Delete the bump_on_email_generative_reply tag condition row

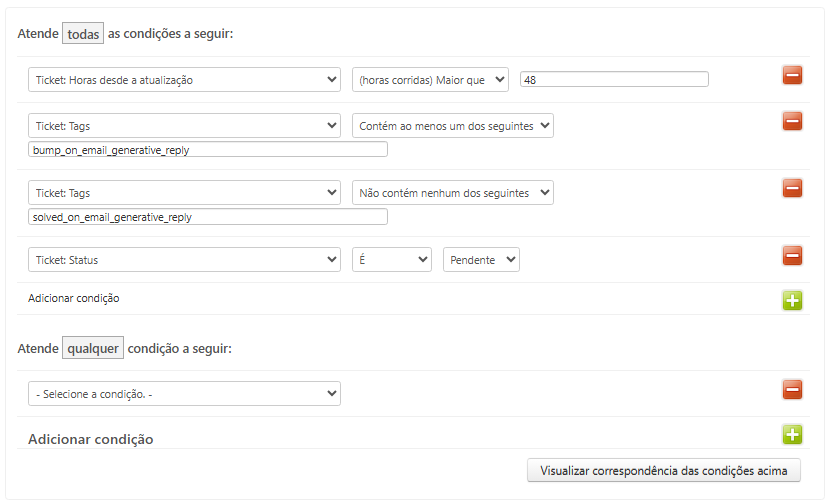pyautogui.click(x=792, y=121)
